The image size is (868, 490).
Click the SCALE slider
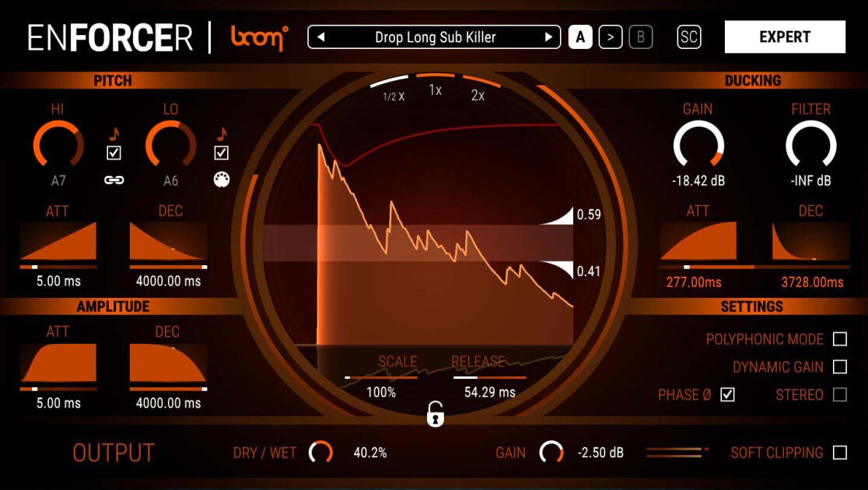click(381, 377)
